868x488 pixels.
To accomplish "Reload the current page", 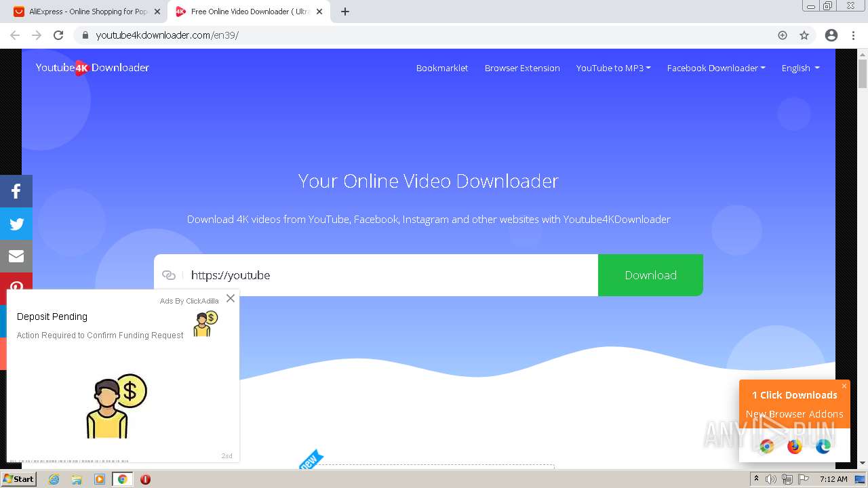I will pos(58,35).
